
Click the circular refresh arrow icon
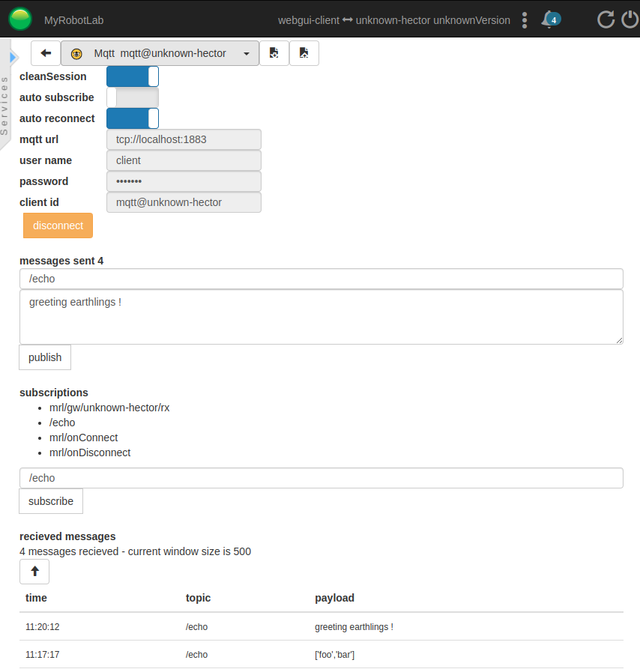point(606,19)
